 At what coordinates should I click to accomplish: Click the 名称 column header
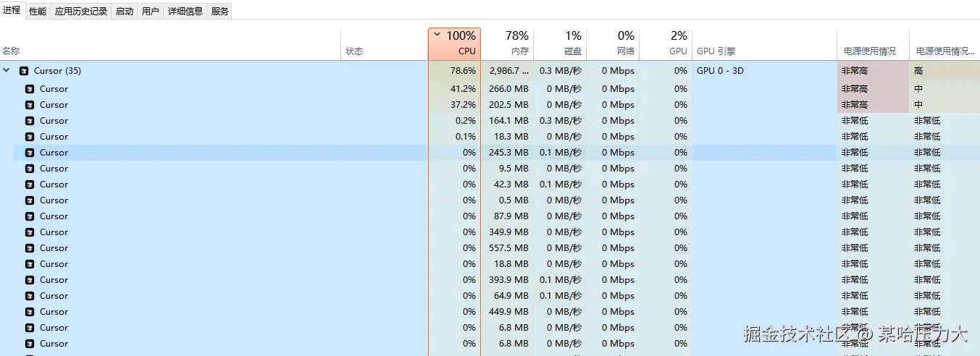(11, 51)
